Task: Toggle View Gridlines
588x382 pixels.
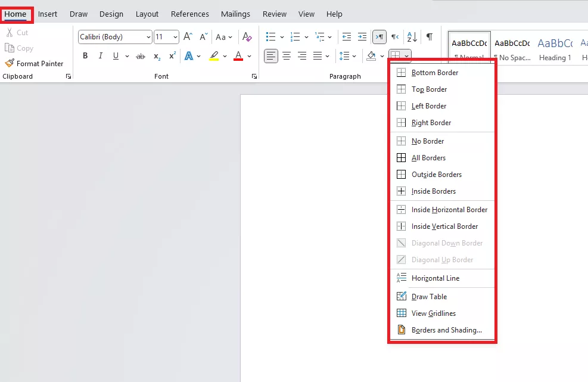Action: click(x=443, y=313)
